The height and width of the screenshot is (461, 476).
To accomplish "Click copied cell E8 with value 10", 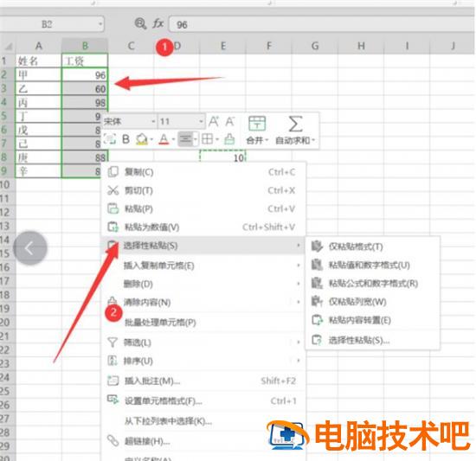I will point(222,157).
